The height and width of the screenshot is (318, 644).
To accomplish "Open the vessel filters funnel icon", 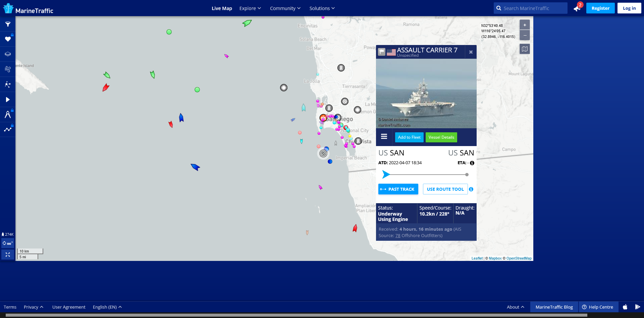I will point(8,24).
